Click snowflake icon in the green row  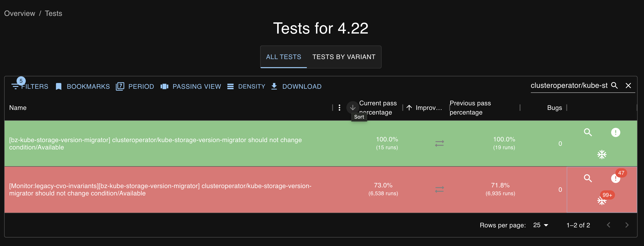pos(602,154)
